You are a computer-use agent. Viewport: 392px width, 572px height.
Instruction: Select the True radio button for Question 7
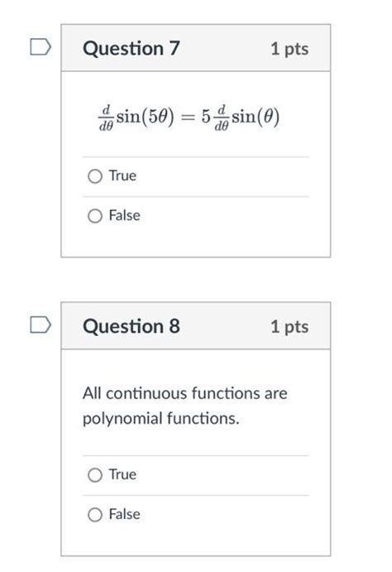(x=95, y=176)
